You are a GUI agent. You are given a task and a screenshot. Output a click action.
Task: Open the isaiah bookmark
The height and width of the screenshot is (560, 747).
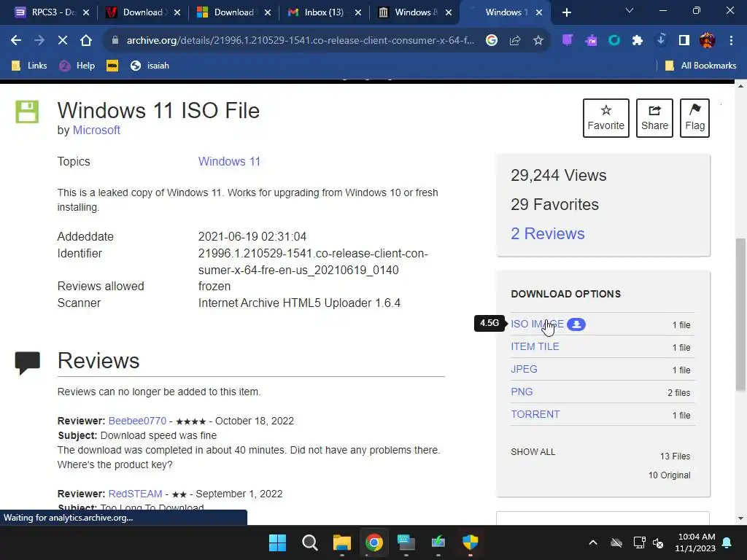click(x=150, y=66)
